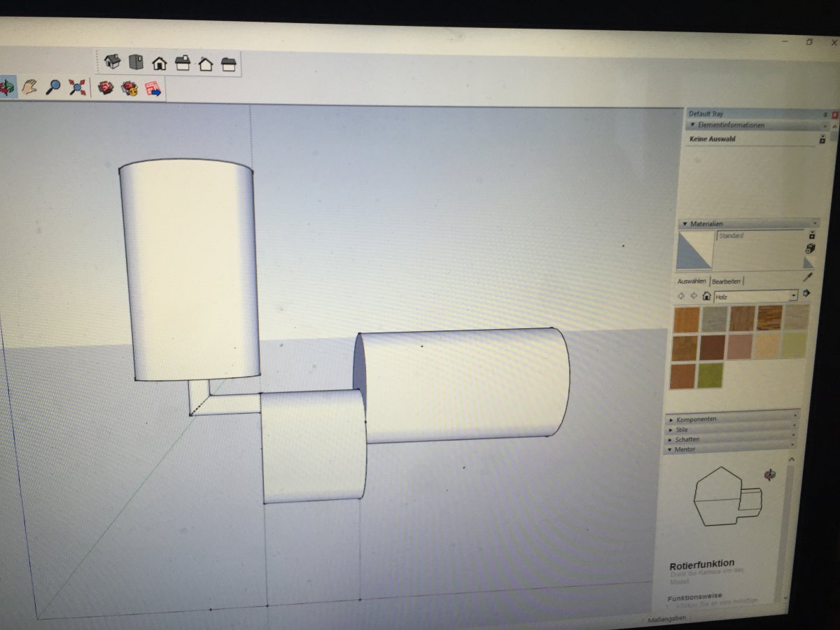Click the materials forward arrow
Viewport: 840px width, 630px height.
pos(694,295)
